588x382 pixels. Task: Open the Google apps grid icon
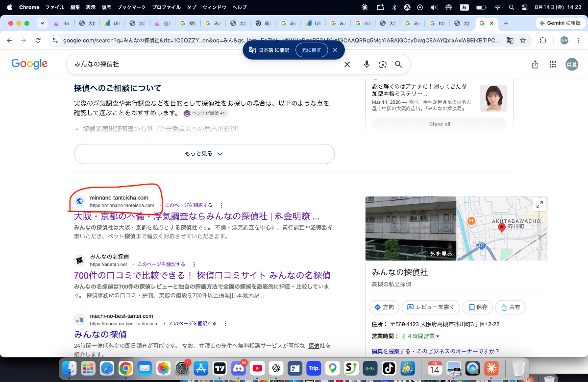pyautogui.click(x=553, y=64)
